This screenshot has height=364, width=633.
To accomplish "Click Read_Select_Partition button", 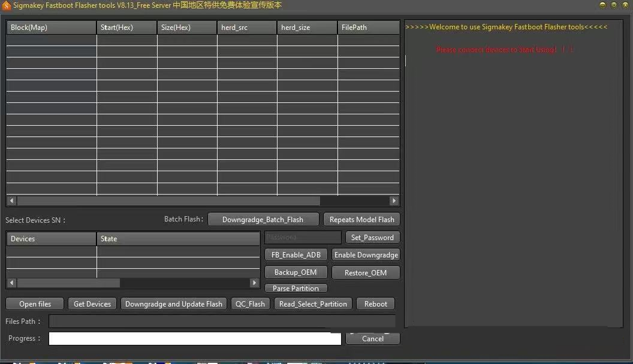I will click(313, 304).
